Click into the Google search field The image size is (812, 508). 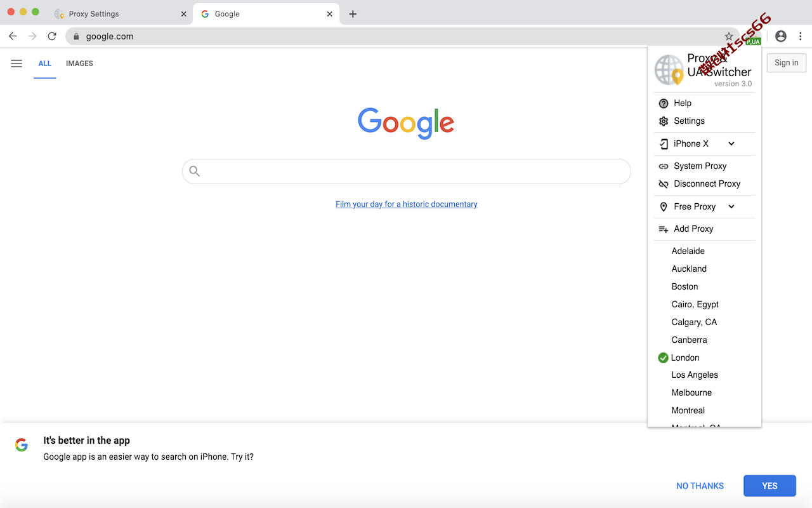coord(407,171)
